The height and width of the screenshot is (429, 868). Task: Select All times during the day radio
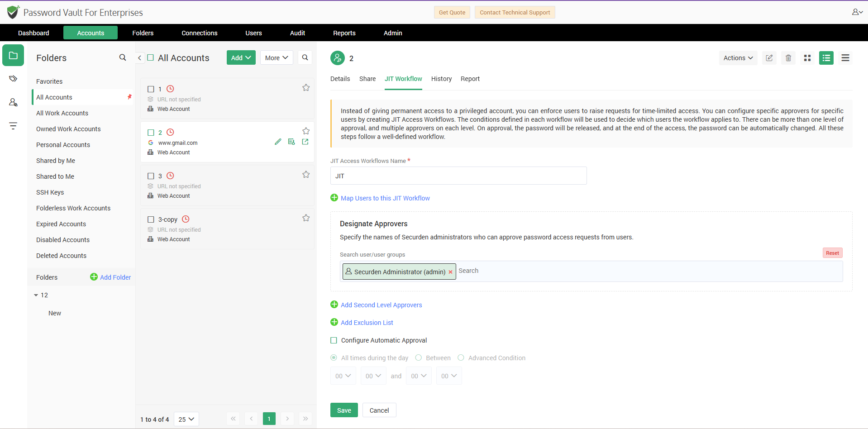(x=334, y=357)
